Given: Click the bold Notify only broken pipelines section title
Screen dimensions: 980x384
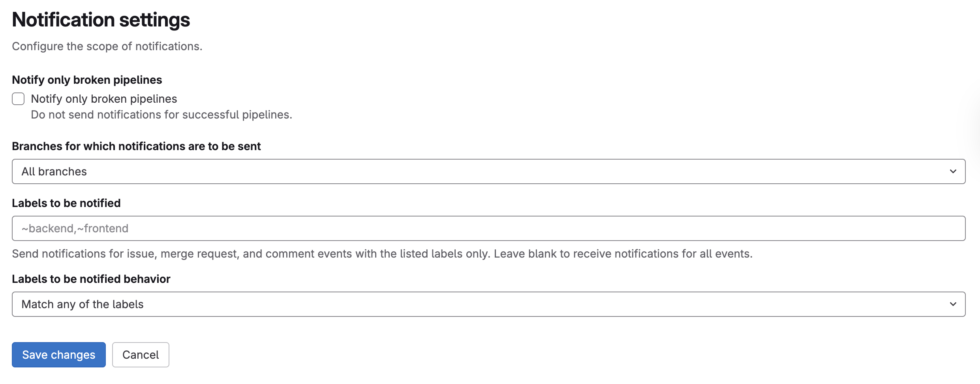Looking at the screenshot, I should [x=87, y=80].
